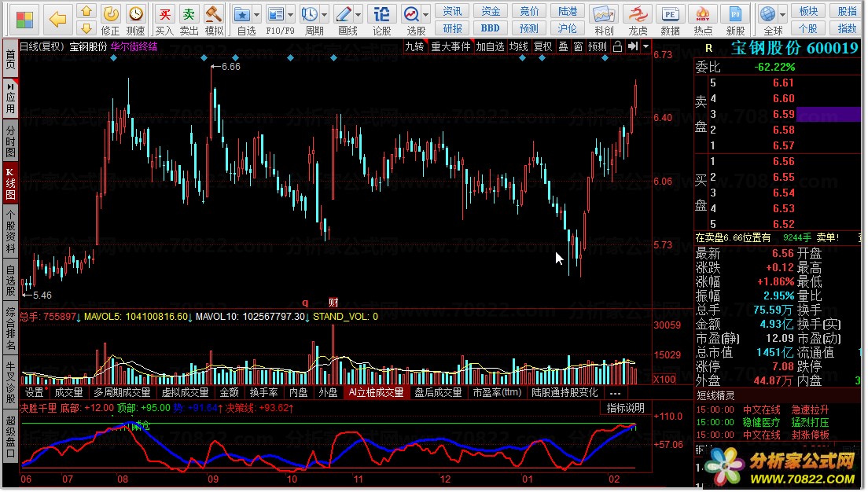The height and width of the screenshot is (492, 868).
Task: Select the 成交量 indicator tab
Action: [69, 394]
